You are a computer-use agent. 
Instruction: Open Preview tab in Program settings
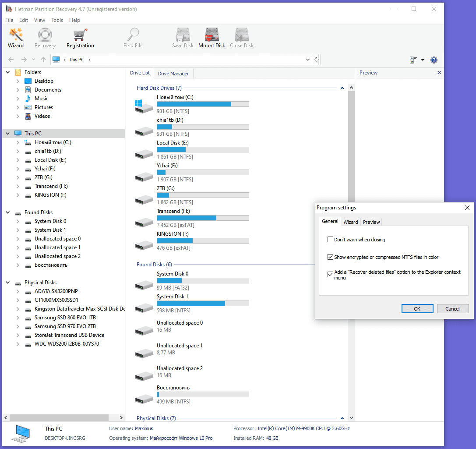(x=371, y=222)
